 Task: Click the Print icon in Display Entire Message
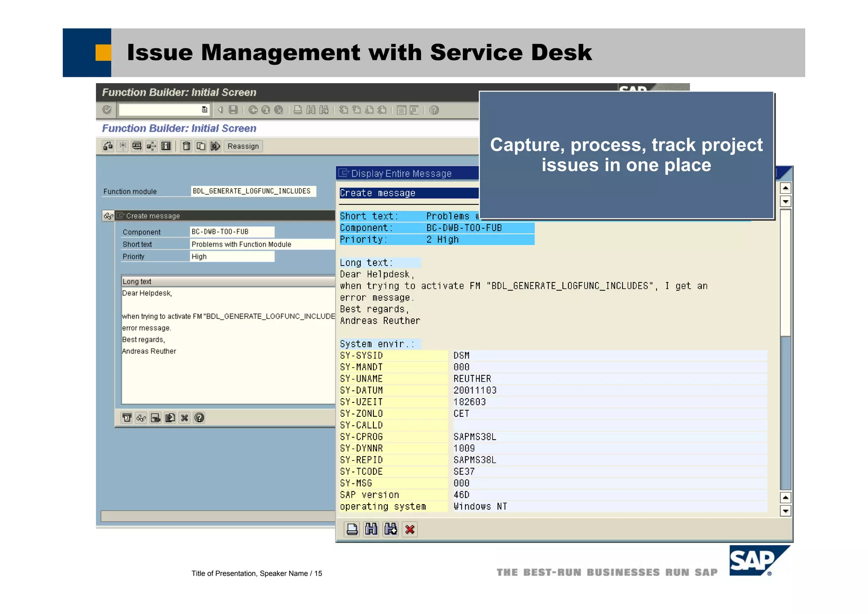pos(352,529)
